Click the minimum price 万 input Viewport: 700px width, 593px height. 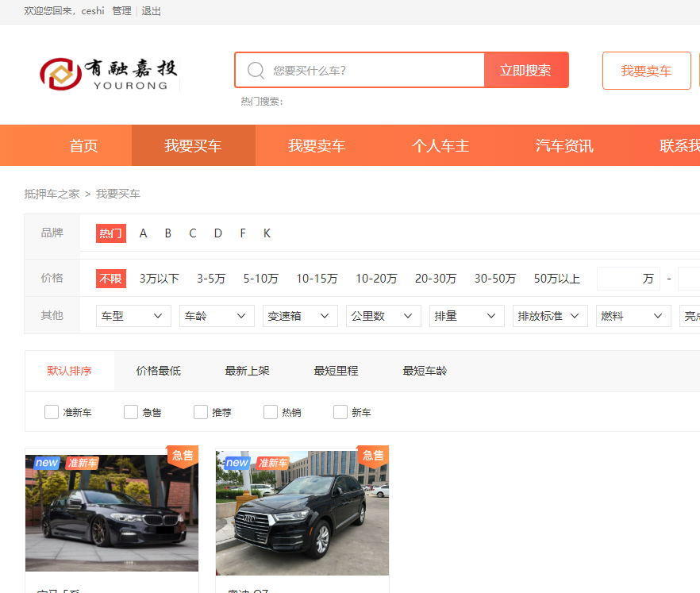(629, 279)
